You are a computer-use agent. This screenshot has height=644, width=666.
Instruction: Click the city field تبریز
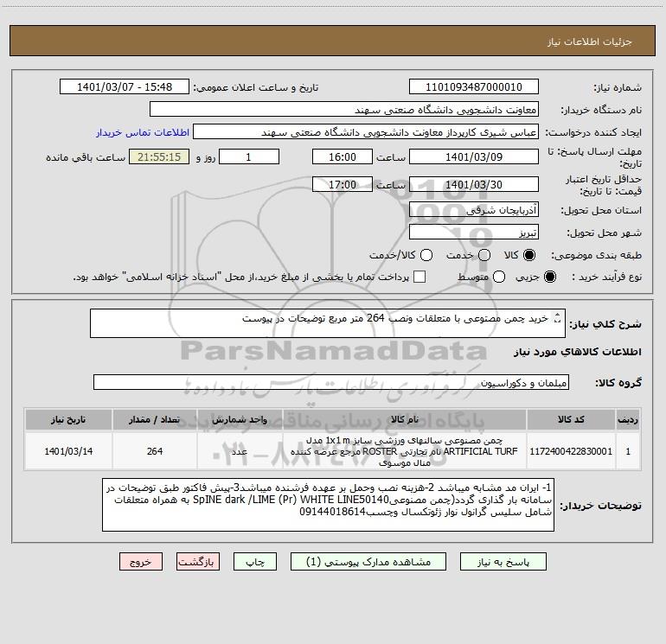pyautogui.click(x=474, y=233)
